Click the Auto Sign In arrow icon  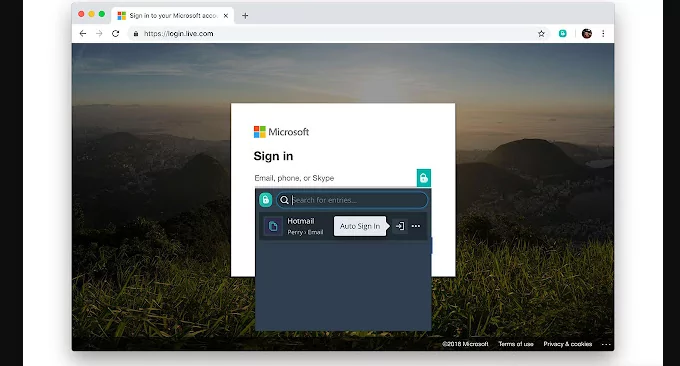point(400,226)
